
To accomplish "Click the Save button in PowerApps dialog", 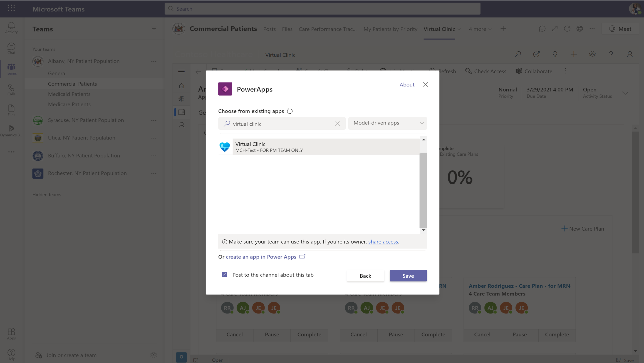I will (x=408, y=275).
